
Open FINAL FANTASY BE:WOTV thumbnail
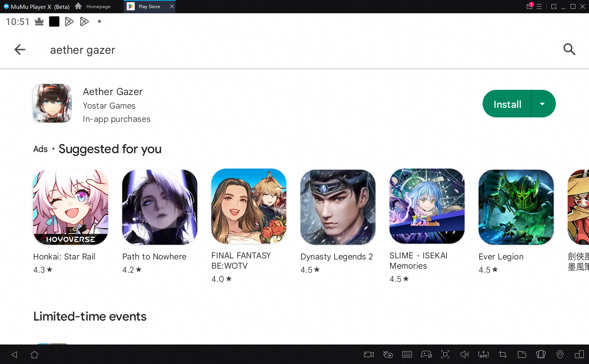click(x=249, y=206)
